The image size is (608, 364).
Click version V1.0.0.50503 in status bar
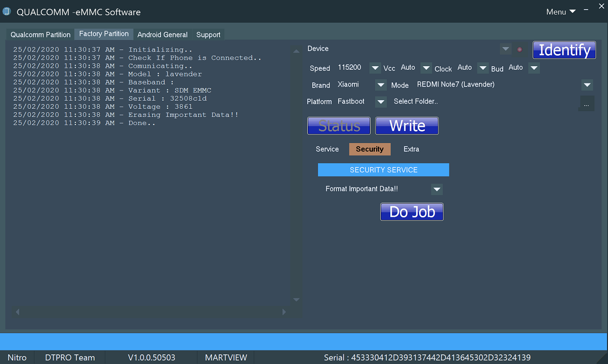151,357
